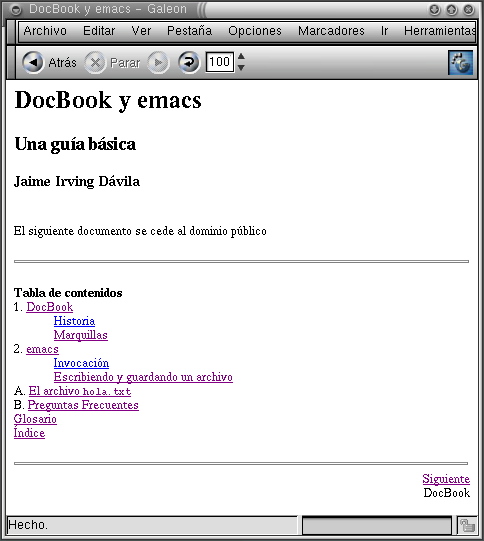Open the Invocación link

[x=81, y=363]
